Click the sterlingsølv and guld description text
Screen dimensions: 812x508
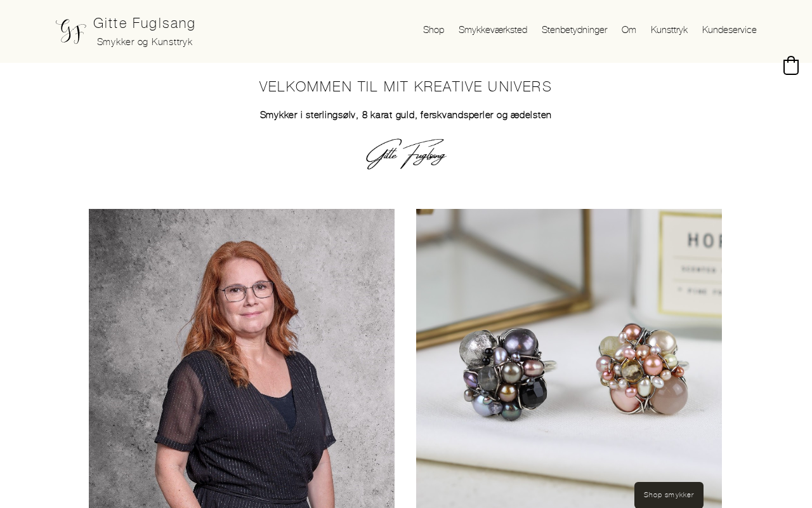point(405,115)
